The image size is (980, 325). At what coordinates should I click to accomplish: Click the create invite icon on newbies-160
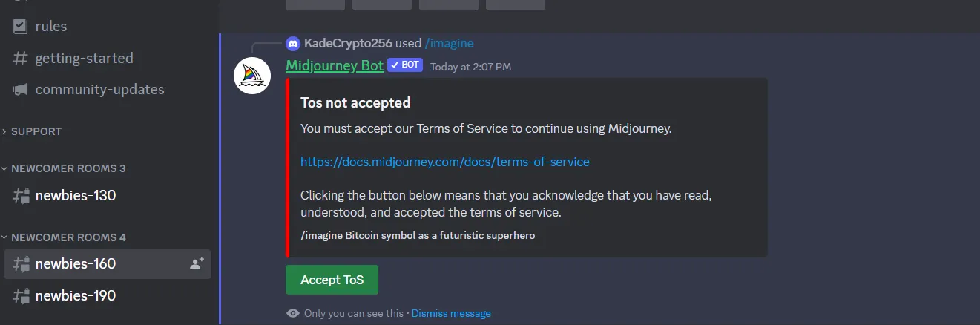(x=197, y=263)
